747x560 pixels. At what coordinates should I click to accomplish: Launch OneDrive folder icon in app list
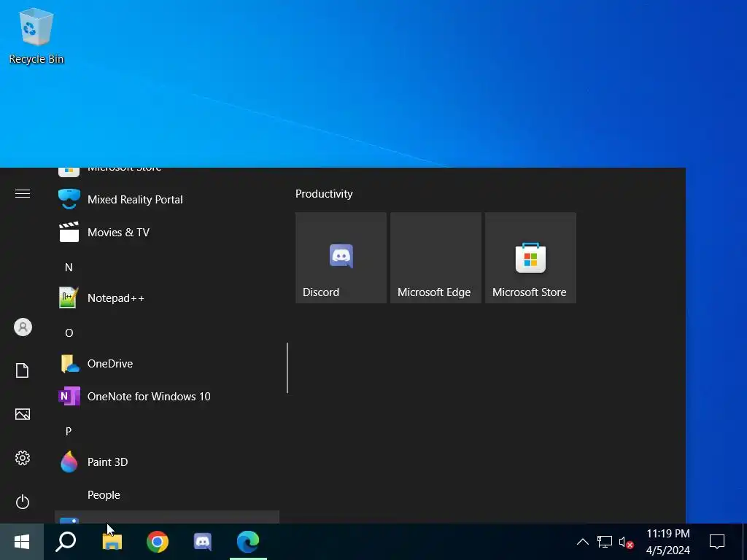(x=69, y=363)
